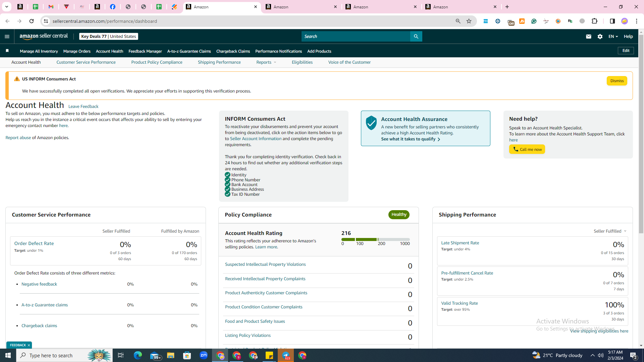Open Performance Notifications in the favorites bar
This screenshot has width=644, height=362.
tap(278, 51)
